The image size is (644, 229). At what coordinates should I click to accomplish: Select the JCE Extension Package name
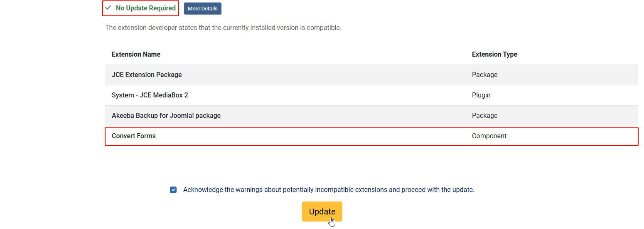pos(147,75)
